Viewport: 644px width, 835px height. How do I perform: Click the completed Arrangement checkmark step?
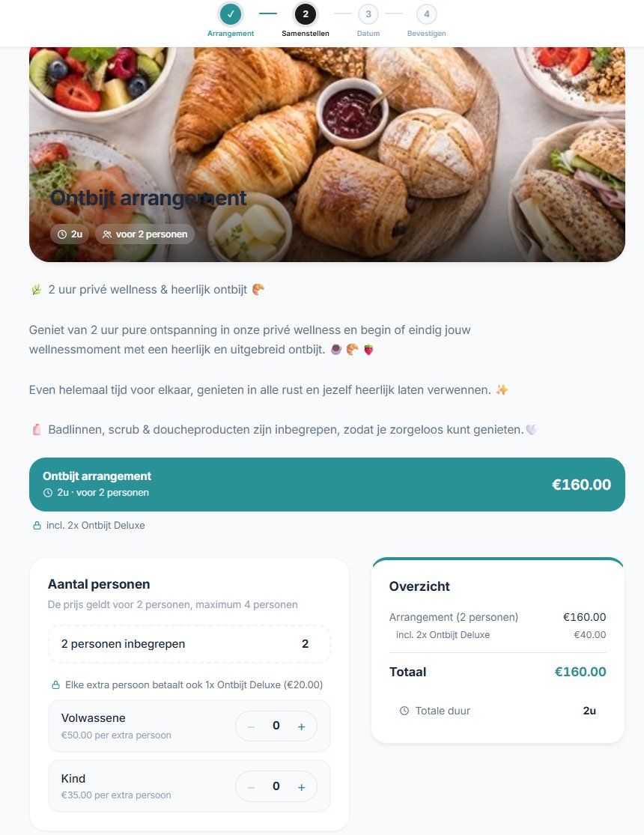point(231,14)
